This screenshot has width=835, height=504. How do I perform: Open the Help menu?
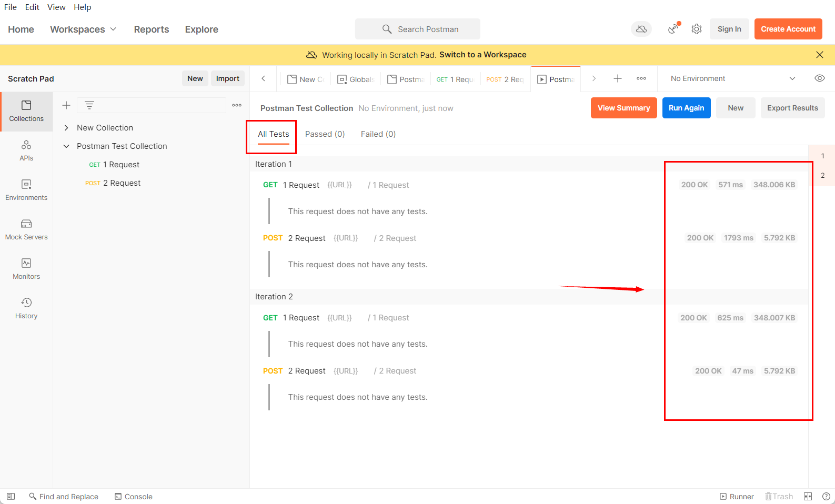(x=83, y=7)
